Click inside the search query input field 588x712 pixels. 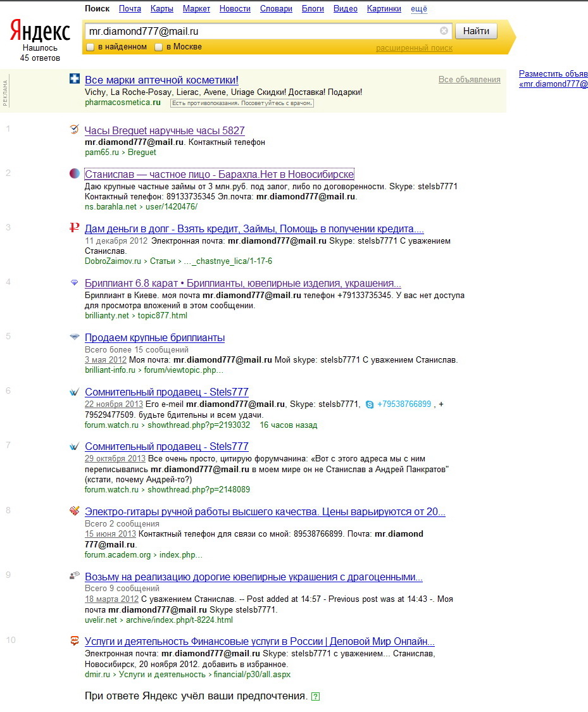click(260, 30)
